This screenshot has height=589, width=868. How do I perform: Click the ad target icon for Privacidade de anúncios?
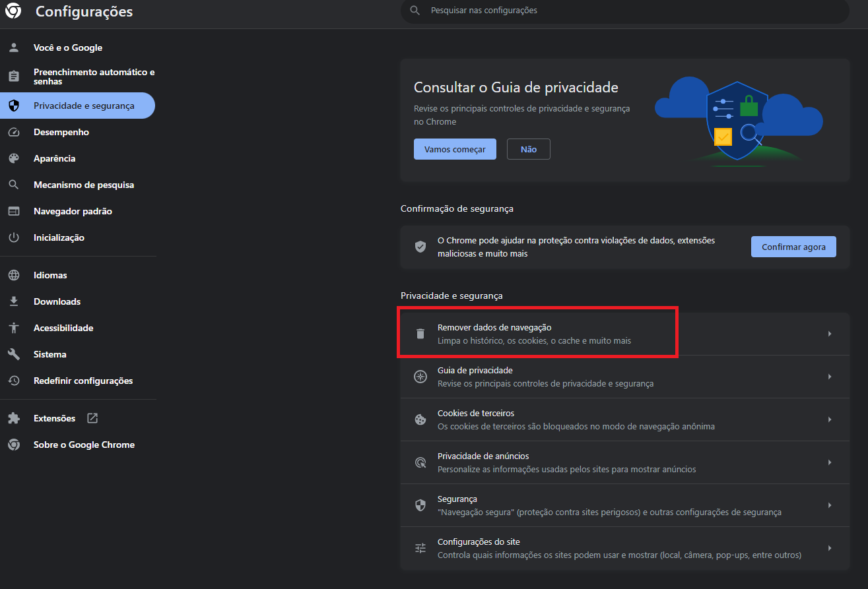pyautogui.click(x=420, y=462)
